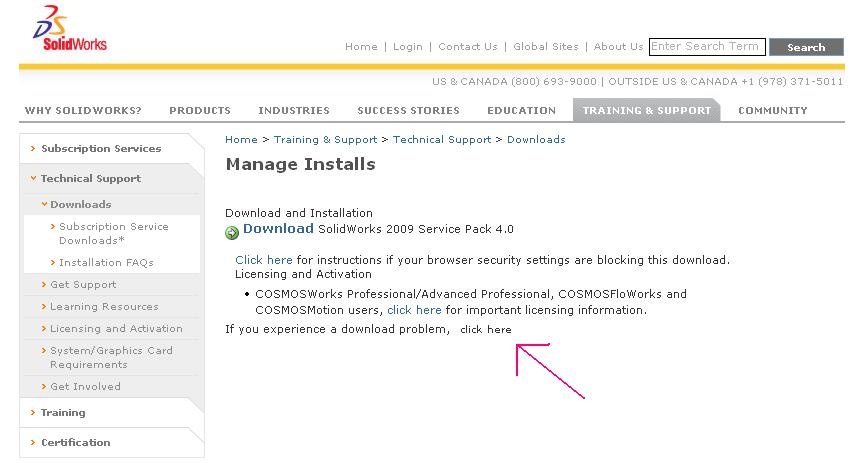Click the green download arrow icon
The width and height of the screenshot is (868, 467).
tap(232, 232)
